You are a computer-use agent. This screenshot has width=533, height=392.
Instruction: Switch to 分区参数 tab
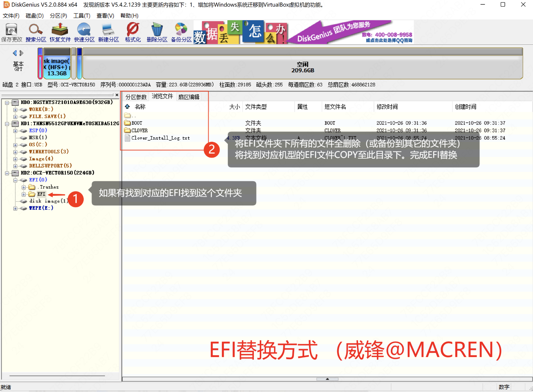tap(136, 97)
